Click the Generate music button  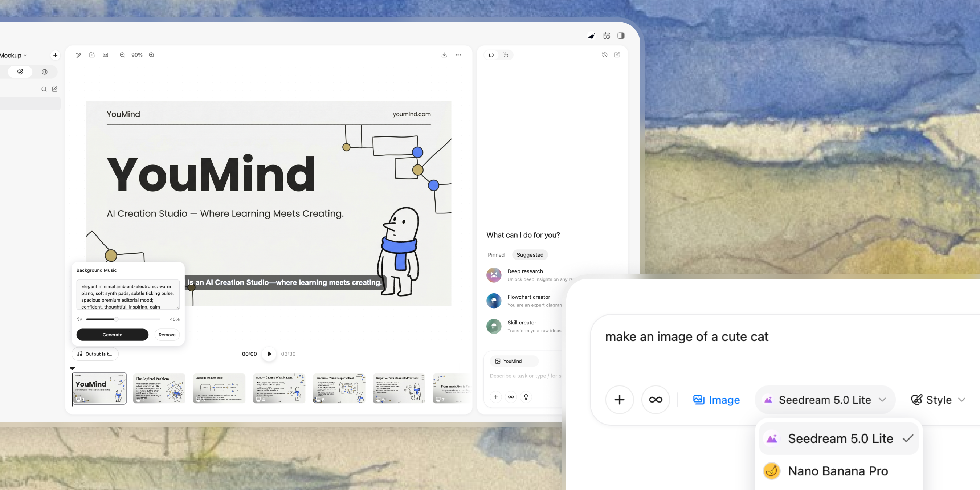click(x=112, y=335)
